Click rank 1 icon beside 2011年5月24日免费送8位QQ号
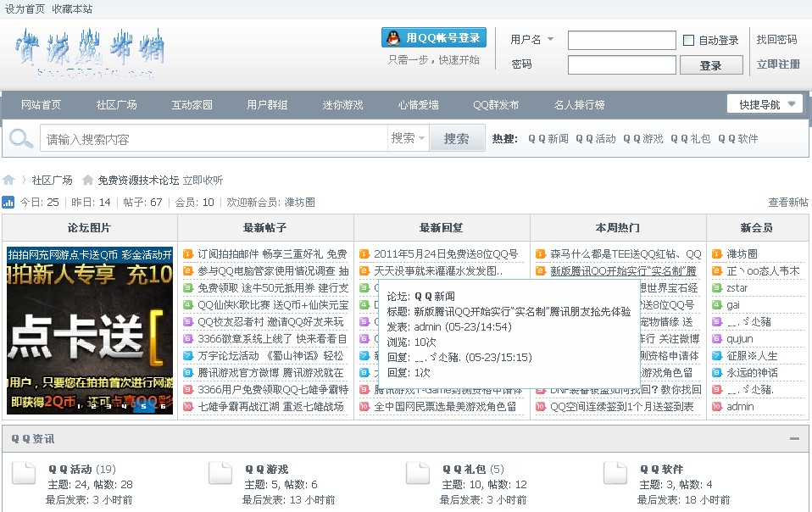This screenshot has width=812, height=512. [x=364, y=254]
